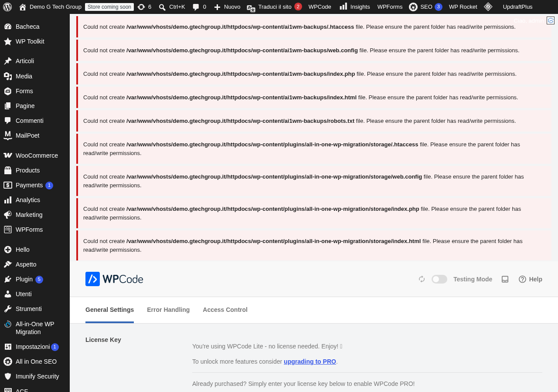Switch to the General Settings tab
The height and width of the screenshot is (392, 558).
click(x=109, y=310)
